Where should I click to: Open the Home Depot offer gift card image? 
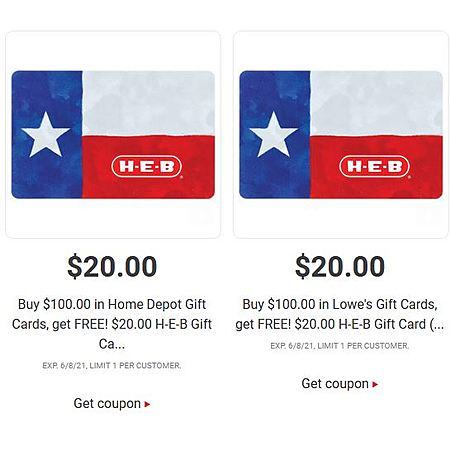113,135
